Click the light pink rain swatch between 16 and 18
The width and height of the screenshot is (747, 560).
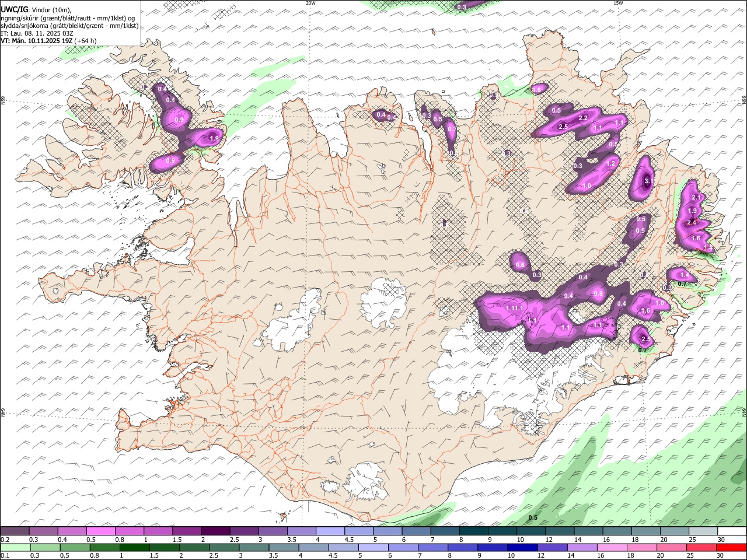[612, 548]
